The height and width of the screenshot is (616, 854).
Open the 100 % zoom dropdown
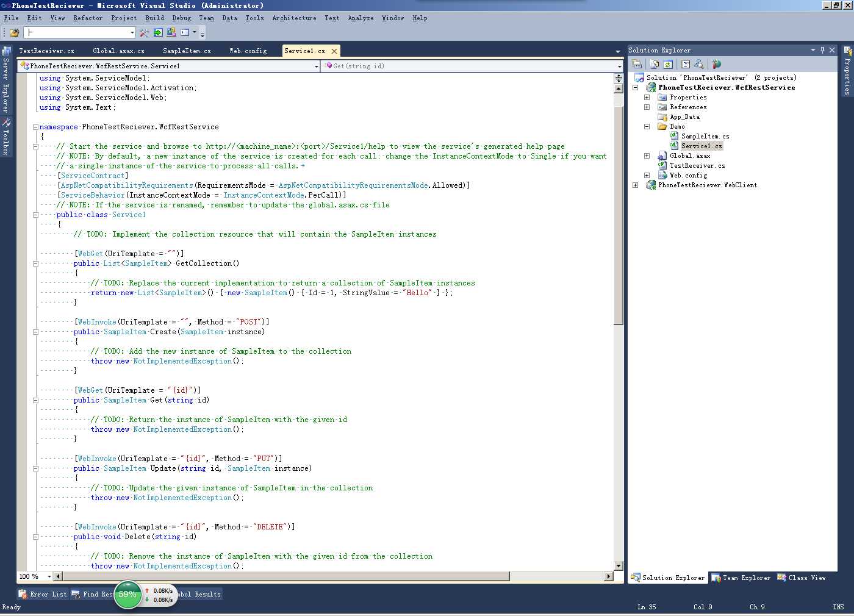click(x=49, y=576)
